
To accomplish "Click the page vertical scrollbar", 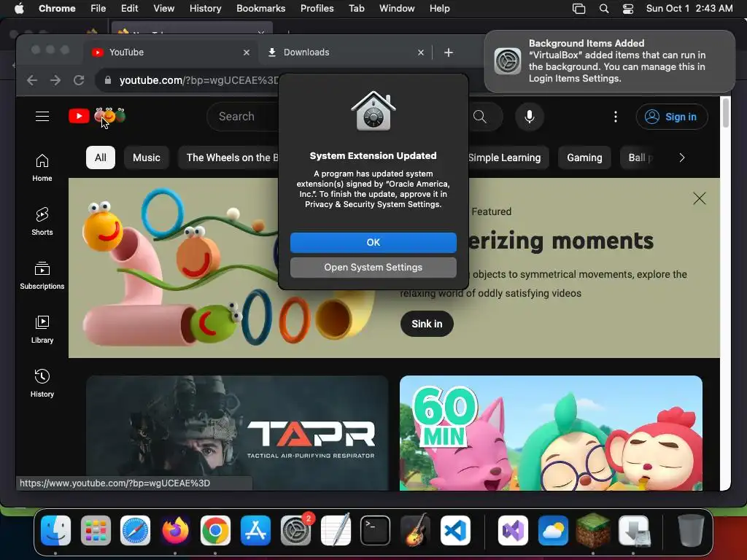I will (x=726, y=113).
